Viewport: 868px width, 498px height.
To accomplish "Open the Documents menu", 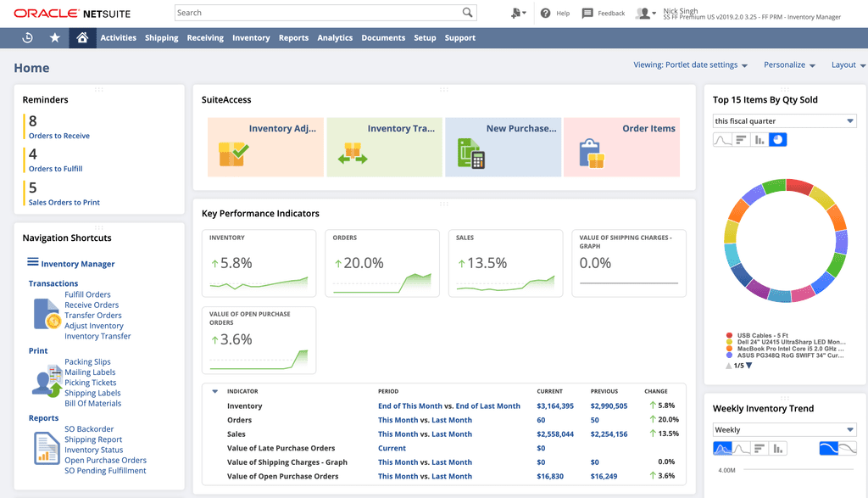I will click(x=383, y=37).
